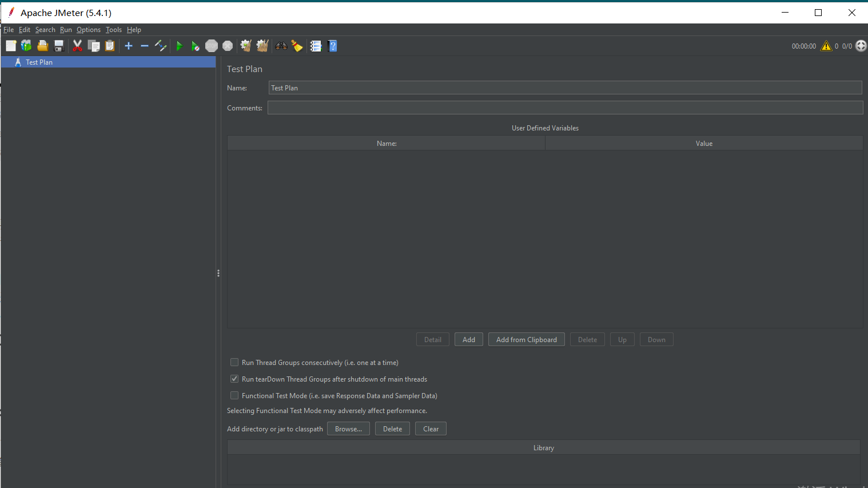
Task: Click the Apache JMeter window close button
Action: [851, 13]
